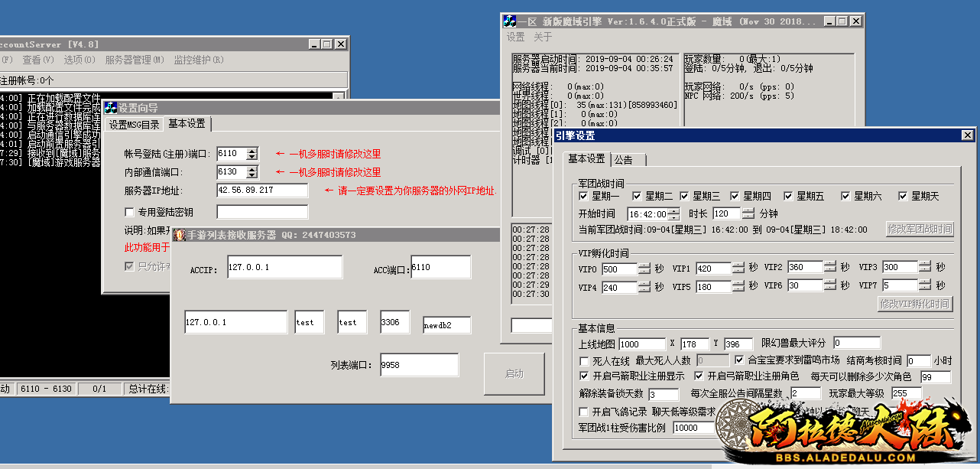Enable the 死人在线 checkbox
Image resolution: width=980 pixels, height=469 pixels.
pyautogui.click(x=585, y=360)
